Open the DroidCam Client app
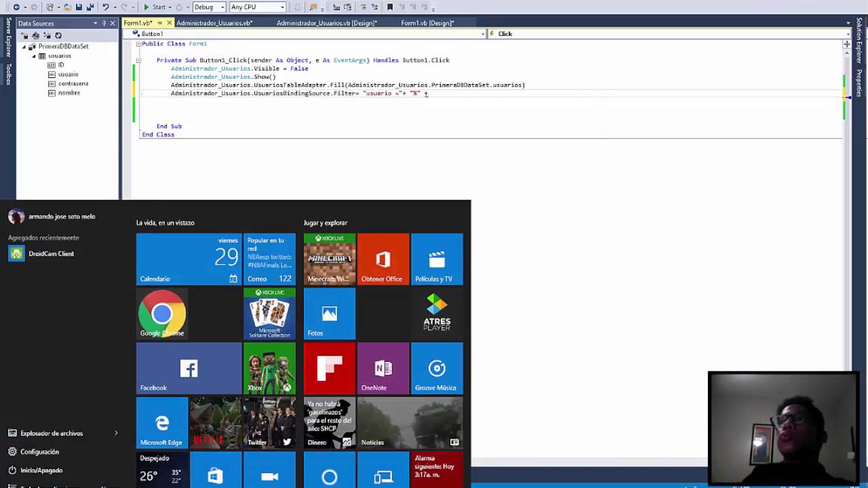 point(41,253)
